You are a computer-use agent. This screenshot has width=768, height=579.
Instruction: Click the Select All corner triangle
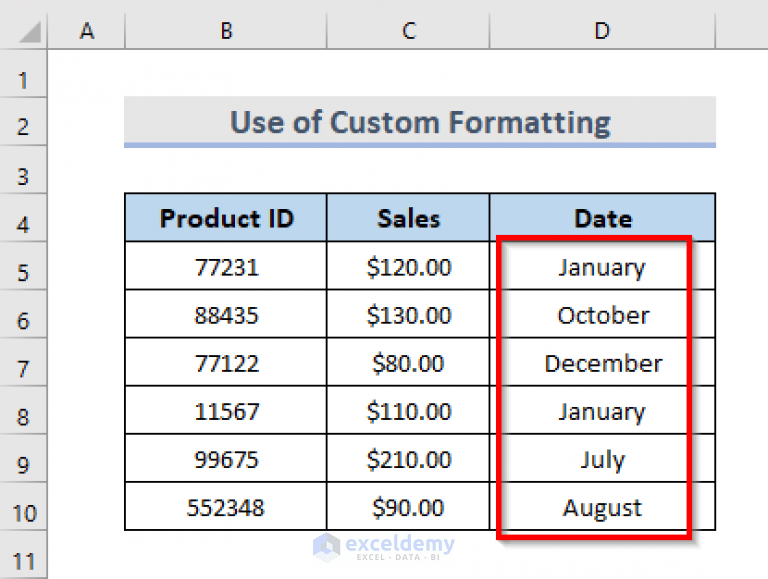(30, 33)
